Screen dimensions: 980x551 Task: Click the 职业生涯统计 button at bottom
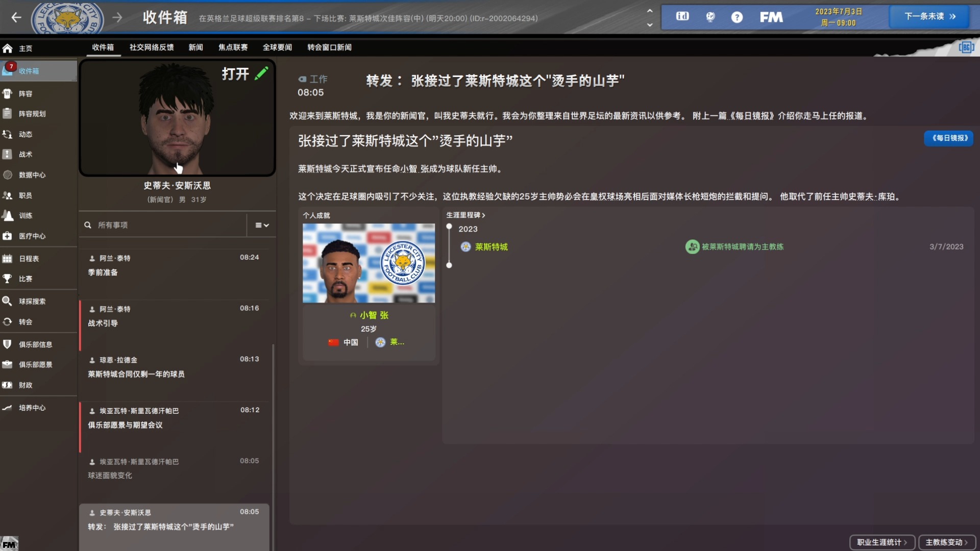(x=881, y=542)
